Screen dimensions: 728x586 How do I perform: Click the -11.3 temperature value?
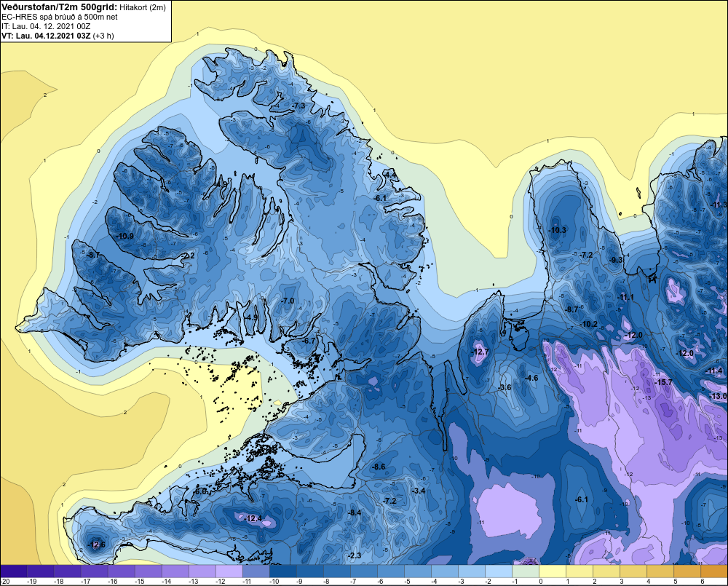pyautogui.click(x=719, y=205)
